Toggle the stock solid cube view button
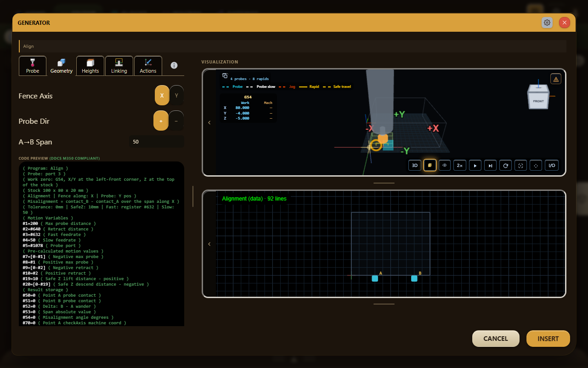The width and height of the screenshot is (588, 368). point(430,165)
